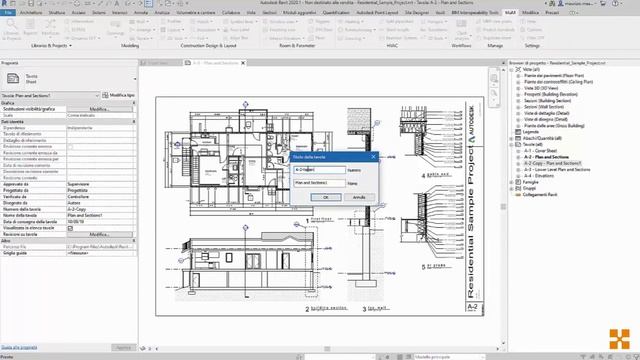
Task: Select Viste 3D (3D View) node
Action: (x=541, y=88)
